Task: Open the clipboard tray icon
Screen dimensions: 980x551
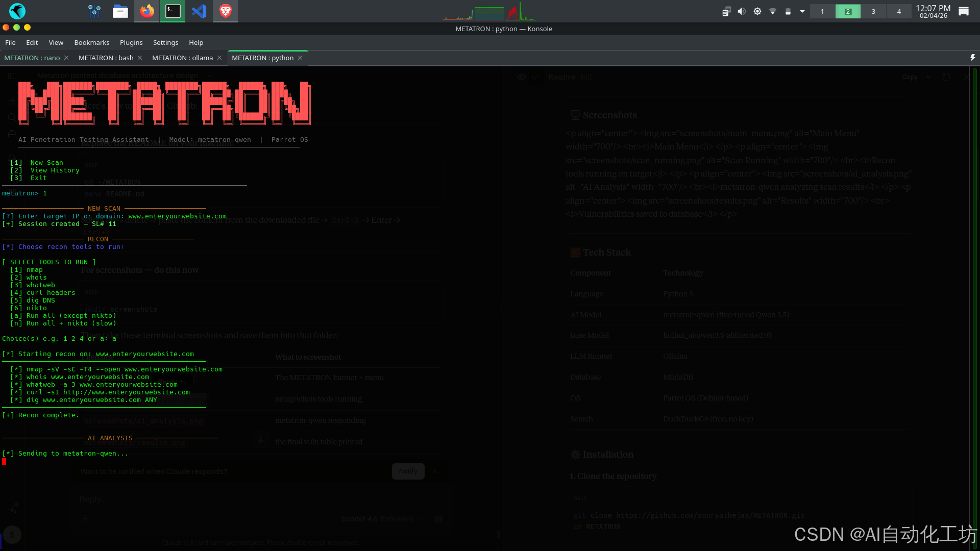Action: pos(726,11)
